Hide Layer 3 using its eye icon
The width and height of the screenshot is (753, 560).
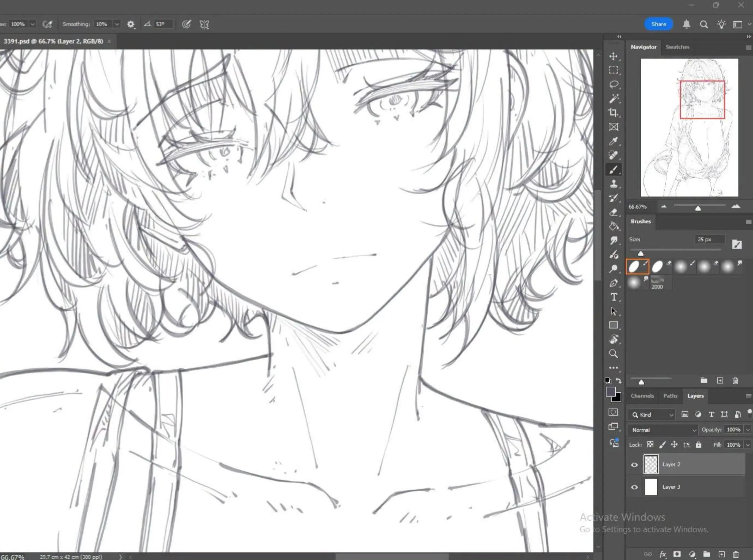tap(634, 487)
